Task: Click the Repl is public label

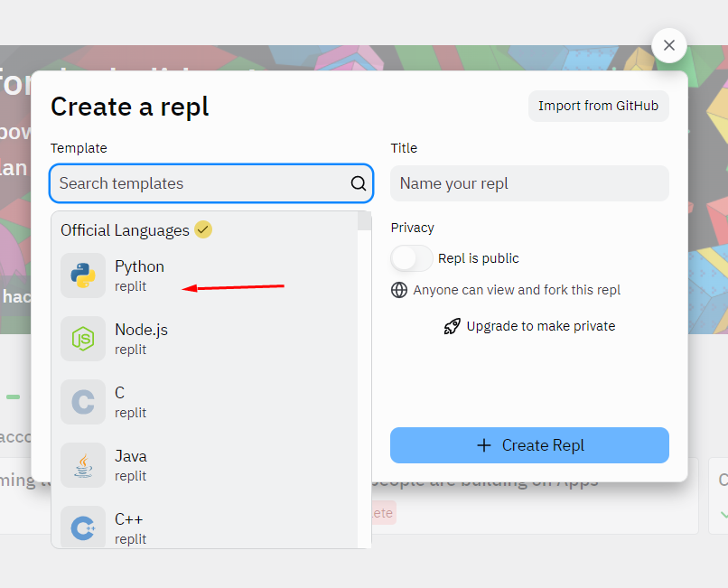Action: click(479, 258)
